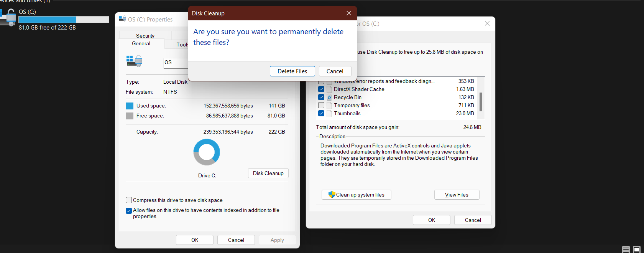
Task: Close the Disk Cleanup for OS (C:) window
Action: pyautogui.click(x=487, y=23)
